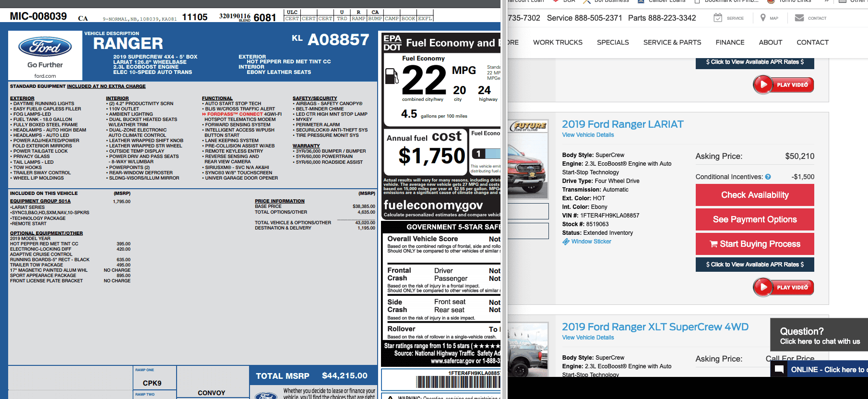Click the Conditional Incentives help question icon
Screen dimensions: 868x399
pos(768,177)
